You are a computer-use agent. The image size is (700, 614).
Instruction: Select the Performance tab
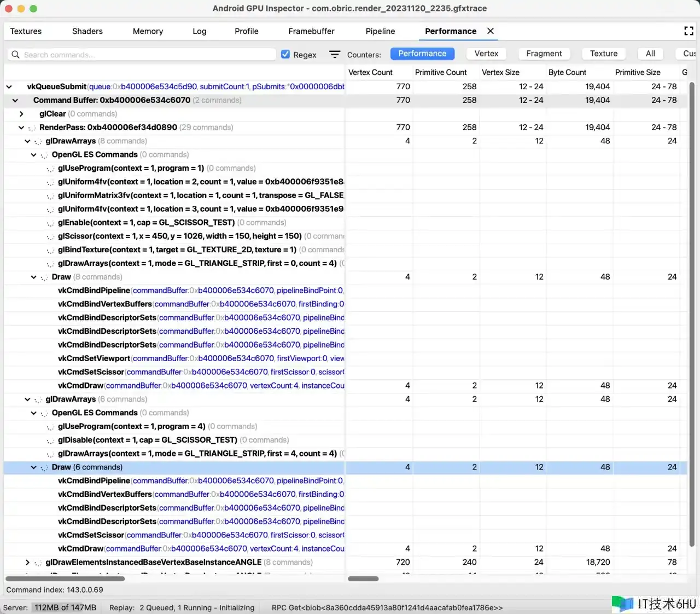(x=451, y=31)
